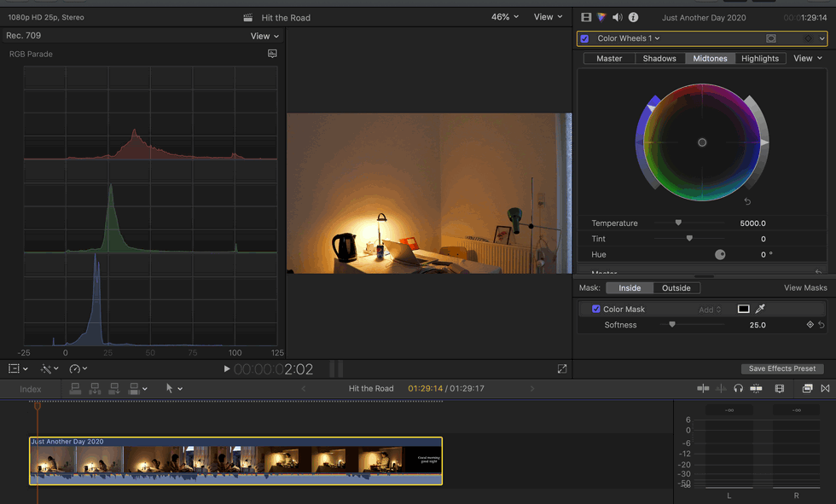Reset the Midtones color wheel
The height and width of the screenshot is (504, 836).
[747, 201]
